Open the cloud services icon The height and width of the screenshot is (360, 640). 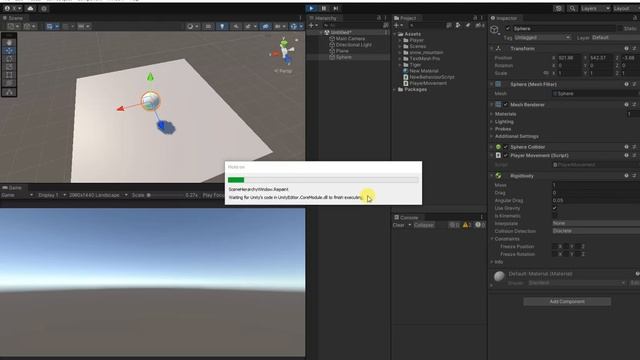tap(31, 8)
